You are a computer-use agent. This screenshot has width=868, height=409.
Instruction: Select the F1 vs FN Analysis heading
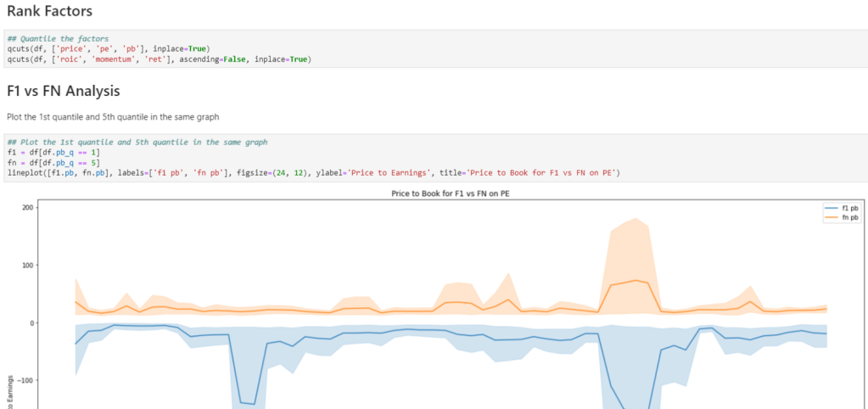pyautogui.click(x=63, y=91)
